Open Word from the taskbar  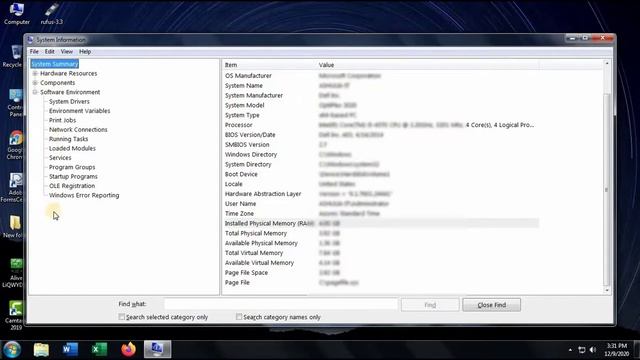click(x=70, y=350)
